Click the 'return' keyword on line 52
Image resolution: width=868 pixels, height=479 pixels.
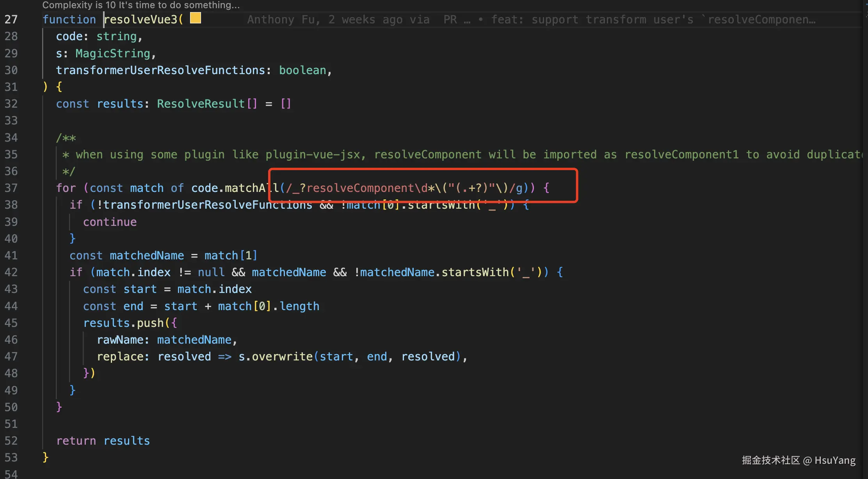[76, 441]
